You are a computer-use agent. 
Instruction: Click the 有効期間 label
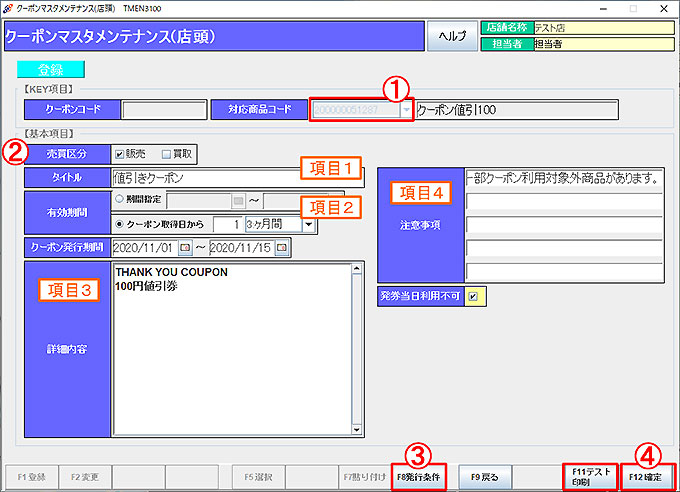(x=67, y=213)
